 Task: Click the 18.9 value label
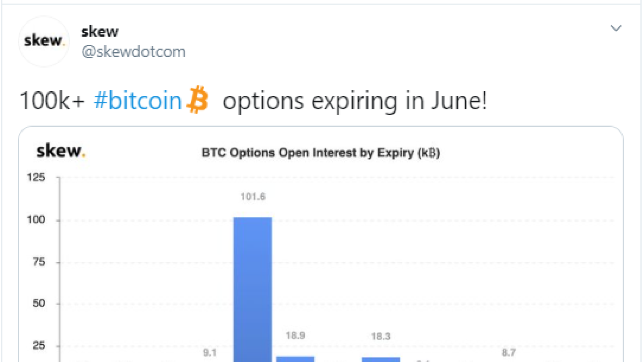[x=295, y=335]
